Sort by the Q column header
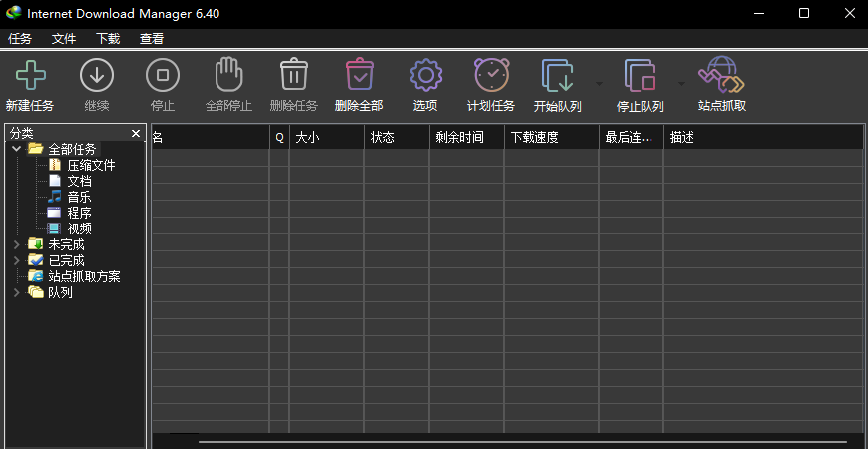 click(279, 138)
